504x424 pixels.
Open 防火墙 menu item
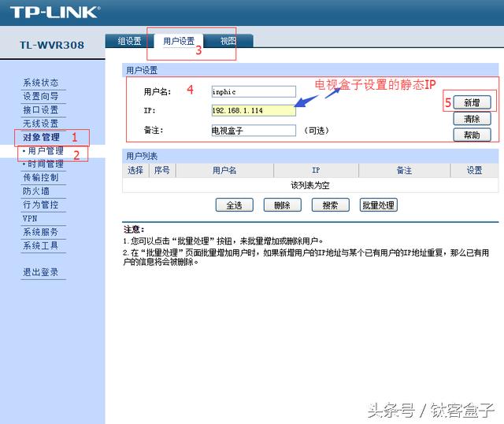(x=36, y=191)
